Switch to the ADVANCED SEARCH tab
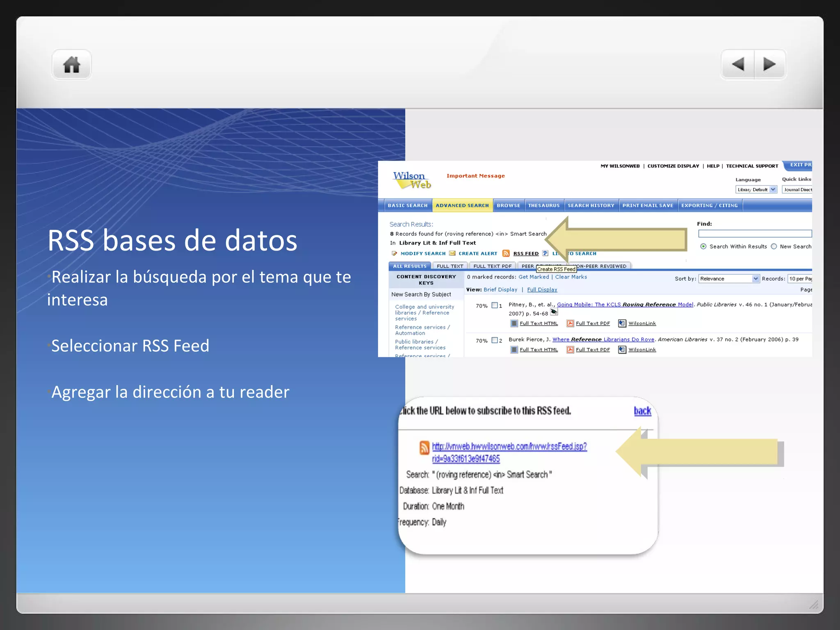This screenshot has width=840, height=630. (462, 205)
